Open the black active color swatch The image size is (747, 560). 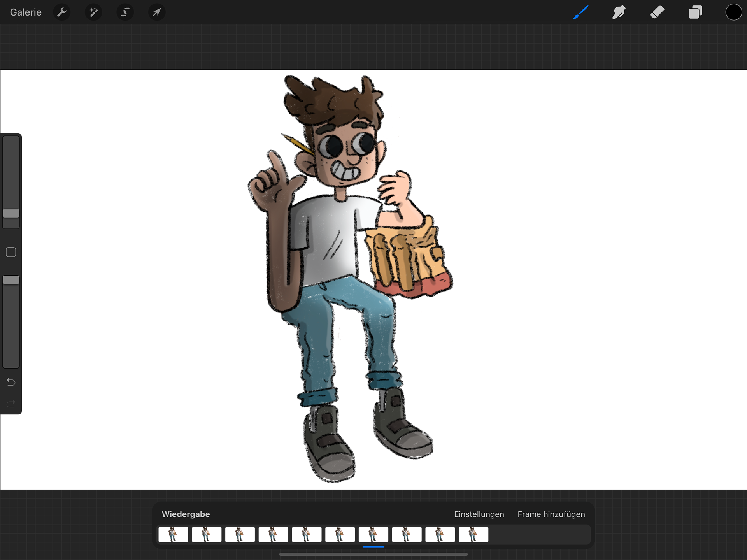pyautogui.click(x=733, y=12)
